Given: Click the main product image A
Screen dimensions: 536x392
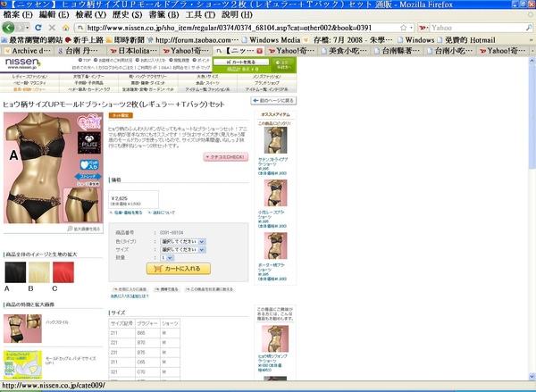Looking at the screenshot, I should tap(53, 168).
